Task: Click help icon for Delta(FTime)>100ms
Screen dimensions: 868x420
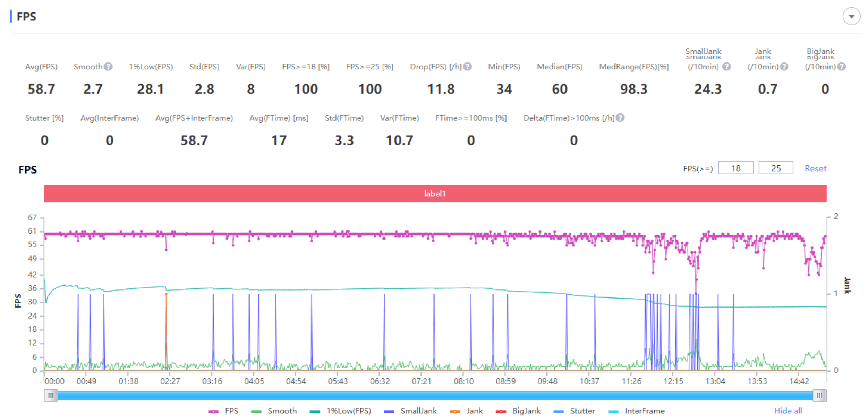Action: pos(620,118)
